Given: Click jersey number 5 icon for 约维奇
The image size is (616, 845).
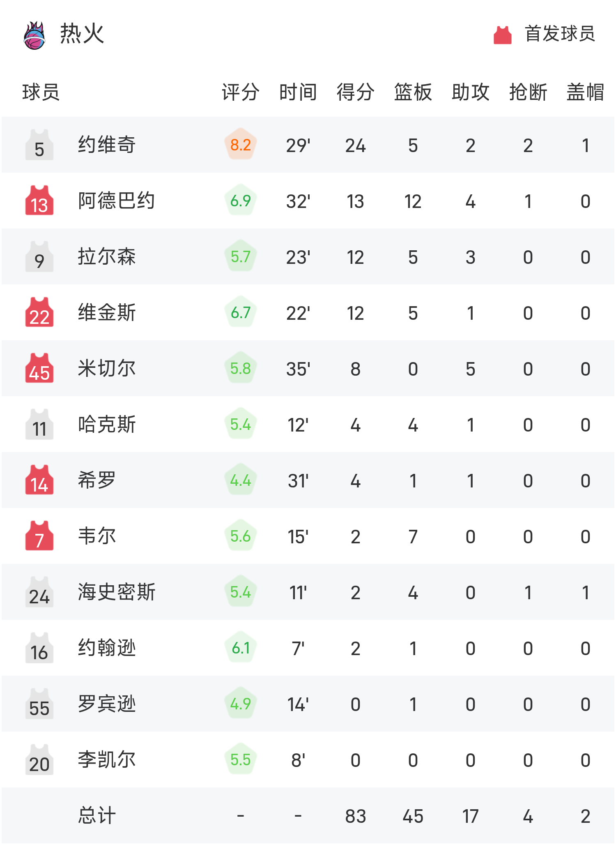Looking at the screenshot, I should click(x=39, y=145).
